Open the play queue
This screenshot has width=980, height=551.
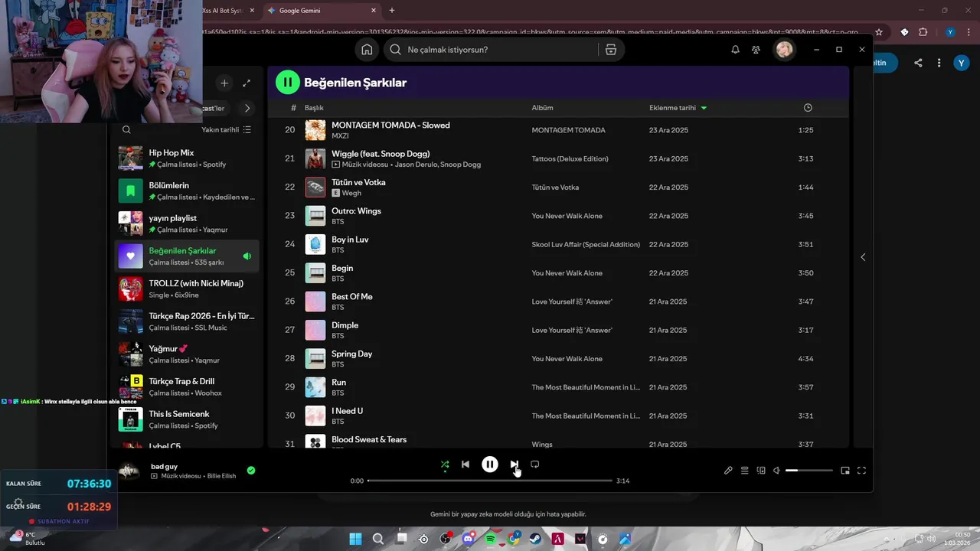point(744,471)
